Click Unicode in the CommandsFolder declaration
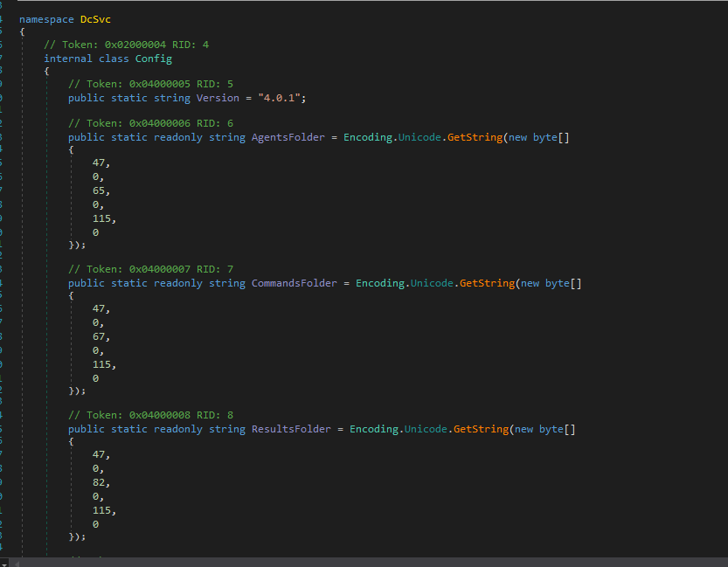 coord(431,283)
